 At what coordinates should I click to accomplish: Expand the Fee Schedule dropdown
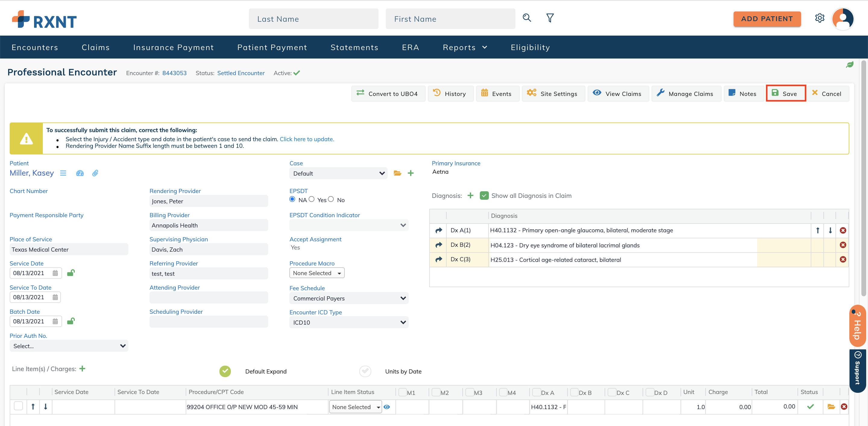[349, 298]
